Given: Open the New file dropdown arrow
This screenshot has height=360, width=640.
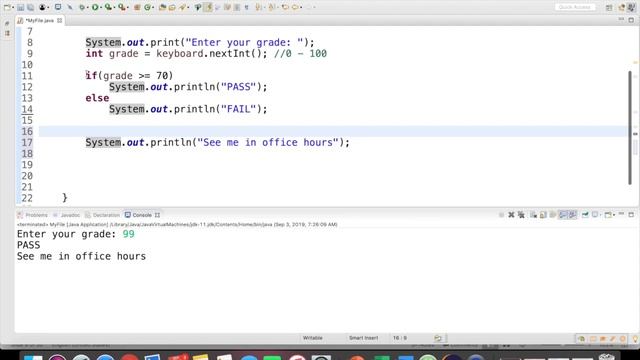Looking at the screenshot, I should click(13, 7).
